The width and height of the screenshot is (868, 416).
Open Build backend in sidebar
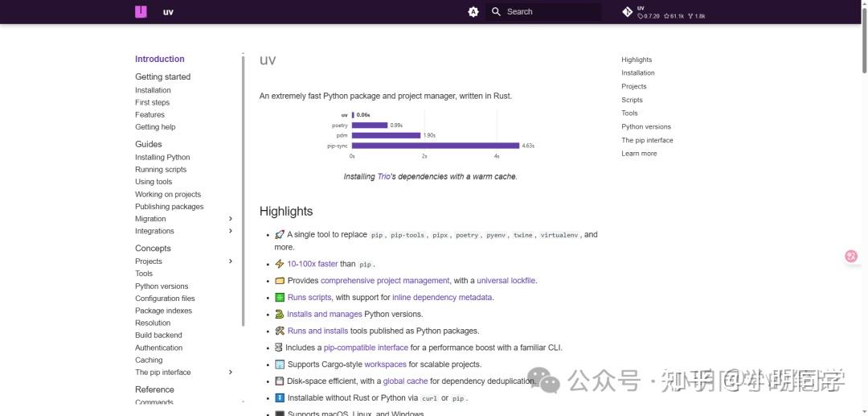point(158,335)
